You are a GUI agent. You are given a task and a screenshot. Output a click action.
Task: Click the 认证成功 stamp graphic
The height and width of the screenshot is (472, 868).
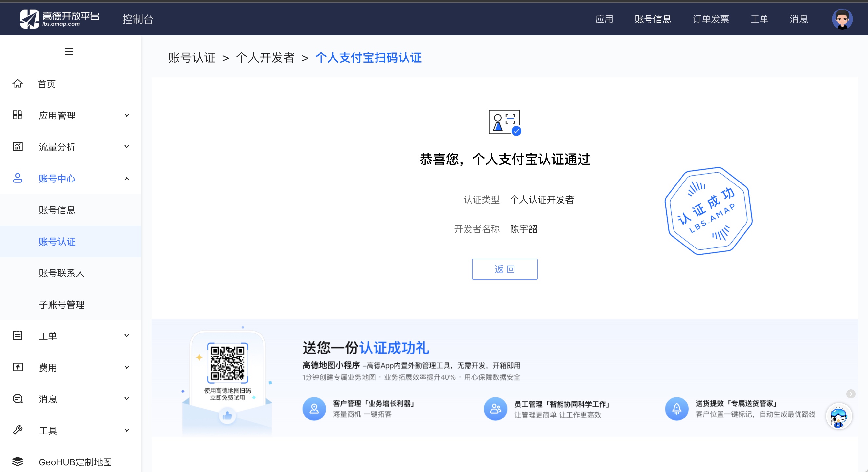click(x=708, y=211)
